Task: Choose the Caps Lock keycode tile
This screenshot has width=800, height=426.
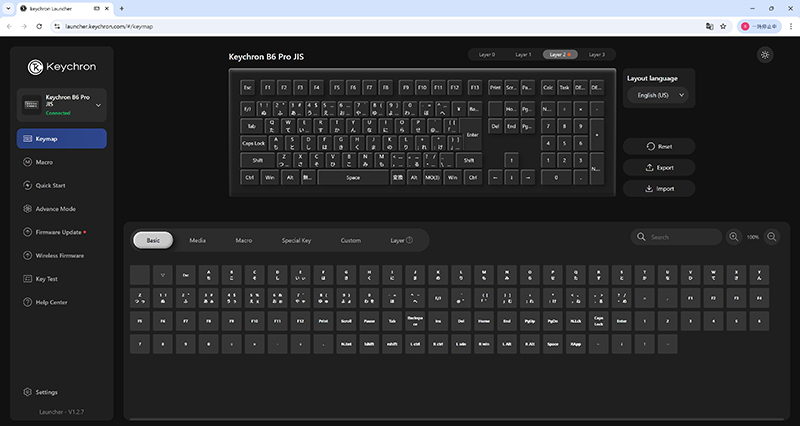Action: click(x=598, y=321)
